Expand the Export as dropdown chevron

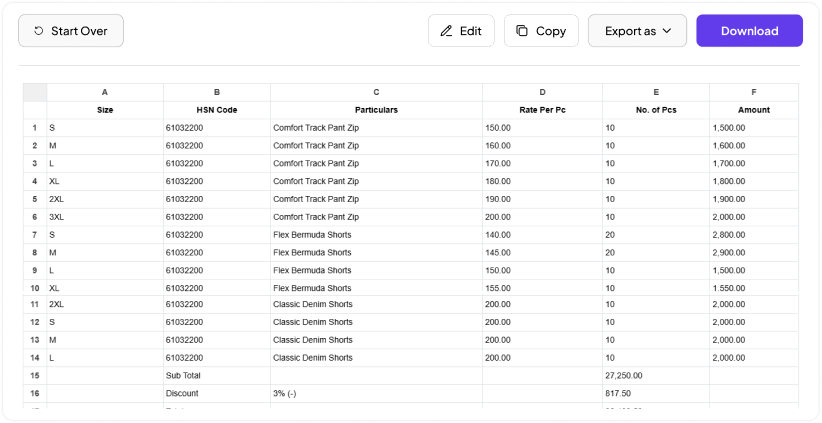pos(667,31)
